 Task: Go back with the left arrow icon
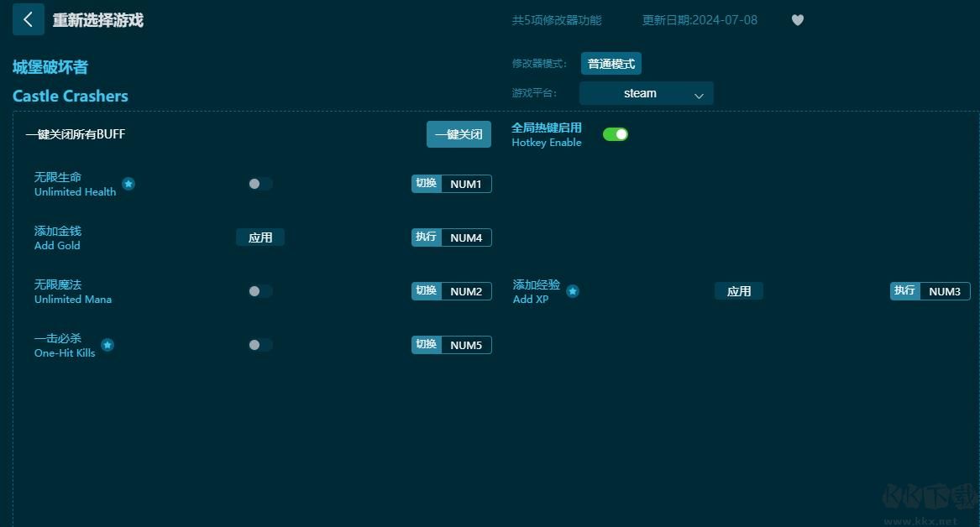click(28, 19)
